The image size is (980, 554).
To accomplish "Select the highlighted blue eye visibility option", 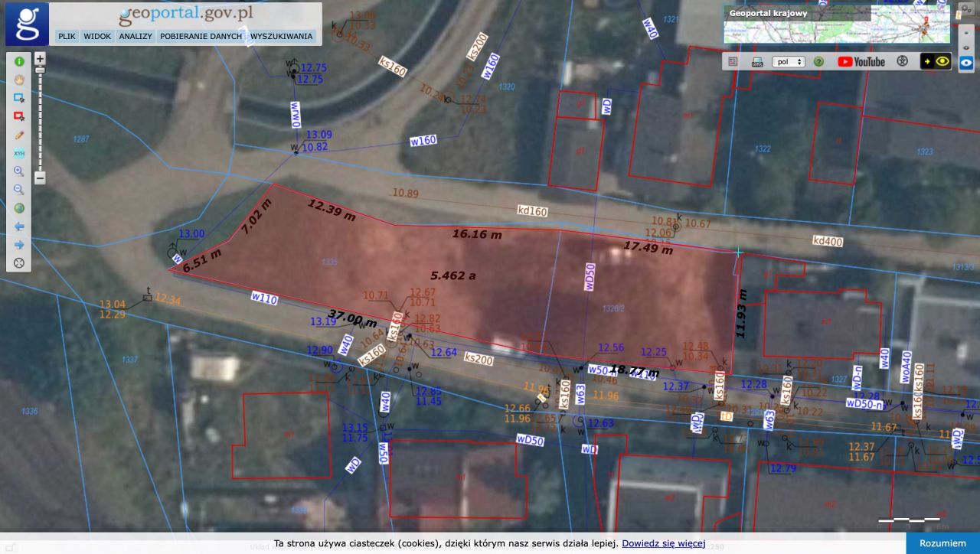I will pyautogui.click(x=965, y=64).
